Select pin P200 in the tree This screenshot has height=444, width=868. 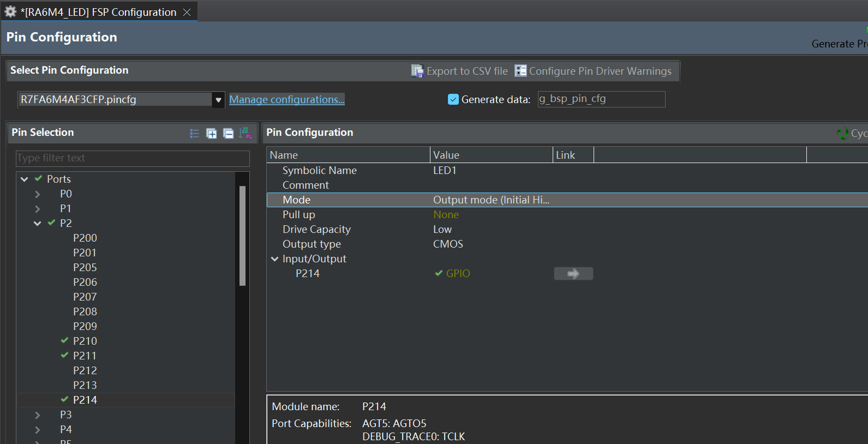85,238
